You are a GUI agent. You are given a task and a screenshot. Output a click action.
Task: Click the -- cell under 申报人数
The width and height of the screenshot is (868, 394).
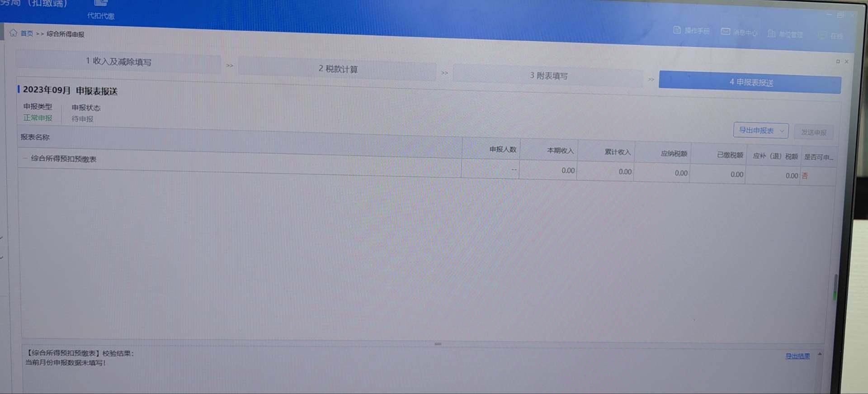pyautogui.click(x=514, y=169)
